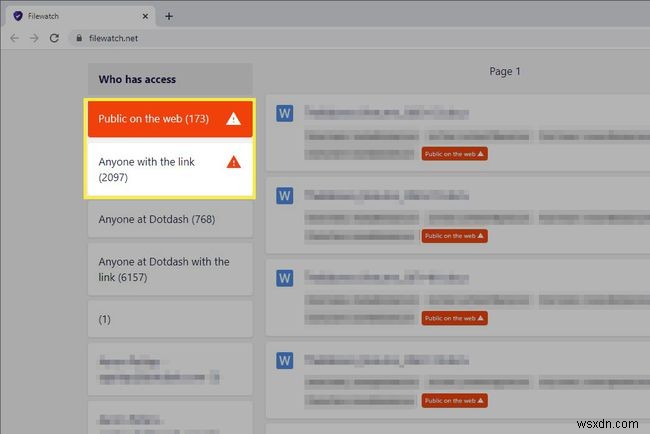Close the Filewatch tab
Screen dimensions: 650x434
145,16
